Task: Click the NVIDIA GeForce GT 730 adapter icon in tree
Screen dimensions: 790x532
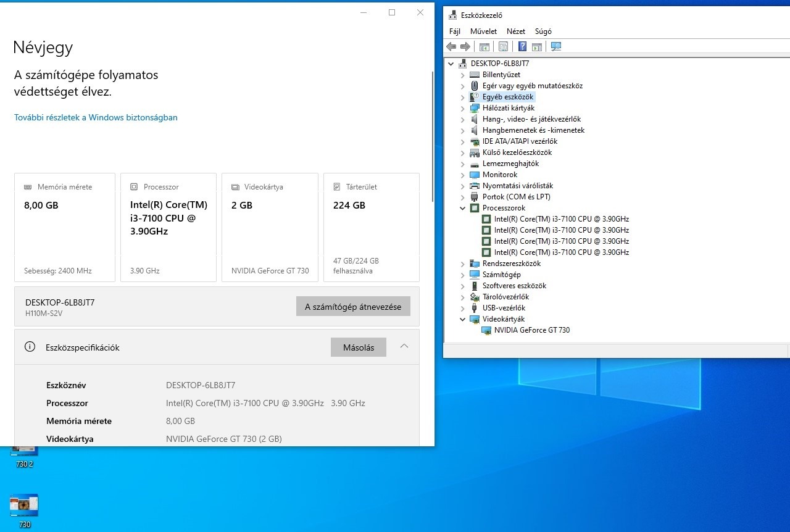Action: 486,330
